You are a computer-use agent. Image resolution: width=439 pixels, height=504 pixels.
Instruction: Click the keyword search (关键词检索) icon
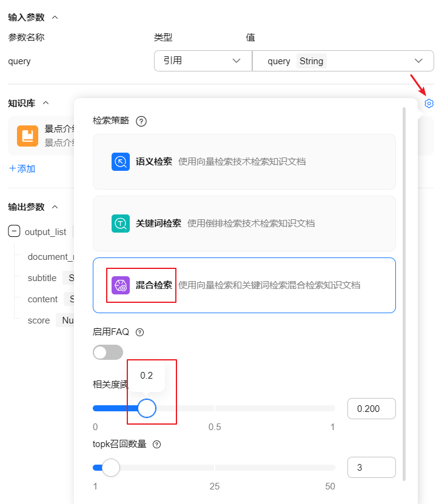click(121, 224)
